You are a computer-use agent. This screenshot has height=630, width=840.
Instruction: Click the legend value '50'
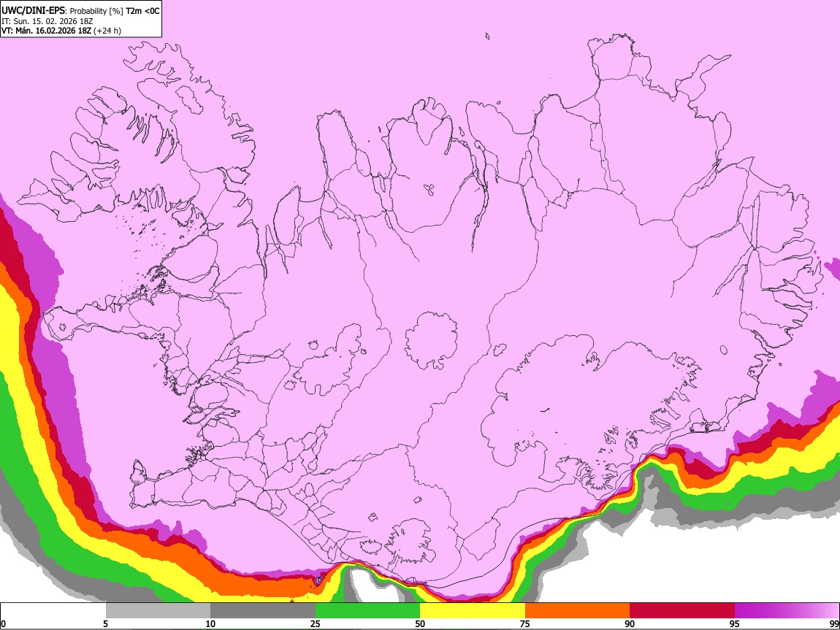point(420,623)
